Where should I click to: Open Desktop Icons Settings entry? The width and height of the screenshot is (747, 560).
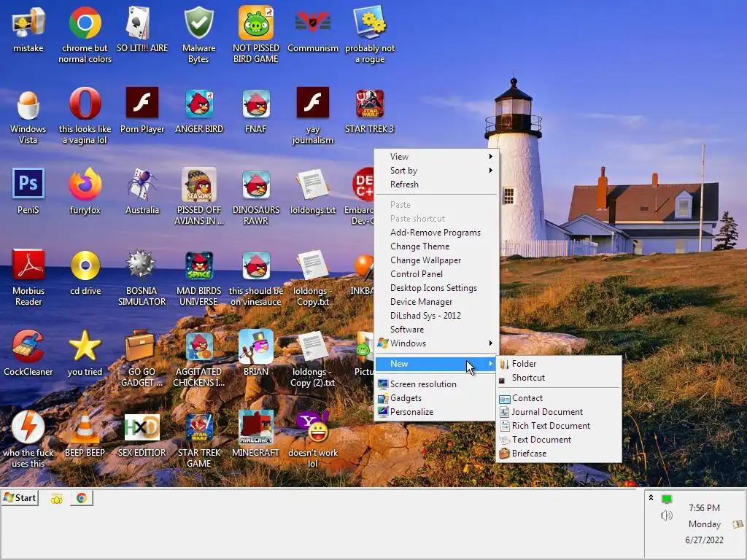436,287
